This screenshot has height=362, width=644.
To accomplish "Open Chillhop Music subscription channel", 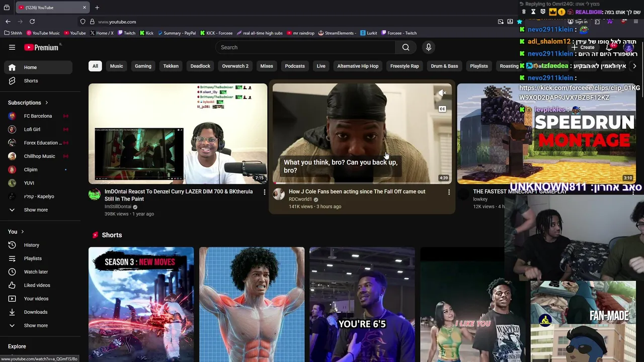I will 38,156.
